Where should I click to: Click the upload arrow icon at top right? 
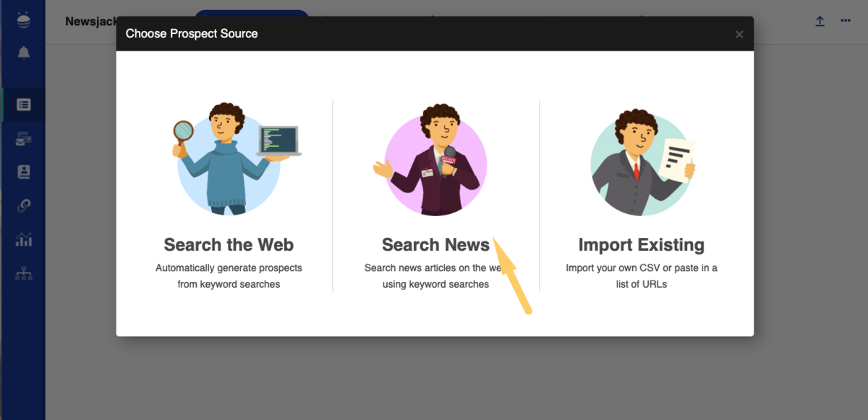[820, 21]
